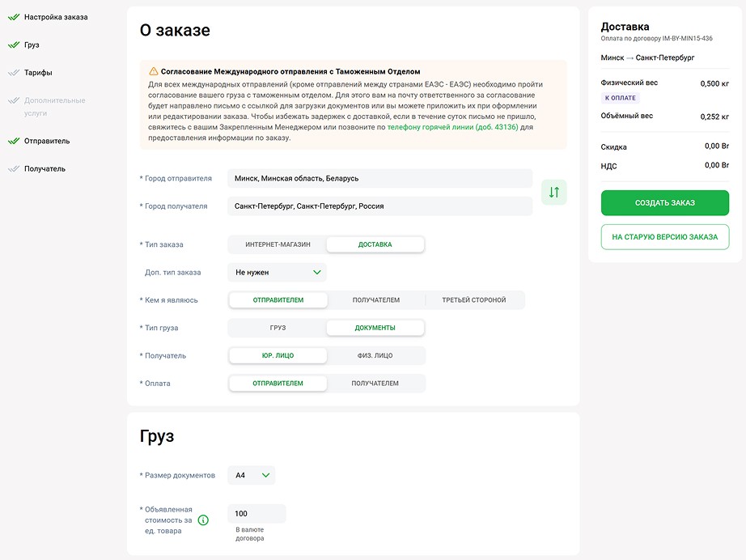
Task: Click checkmark icon beside Тарифы step
Action: coord(14,72)
